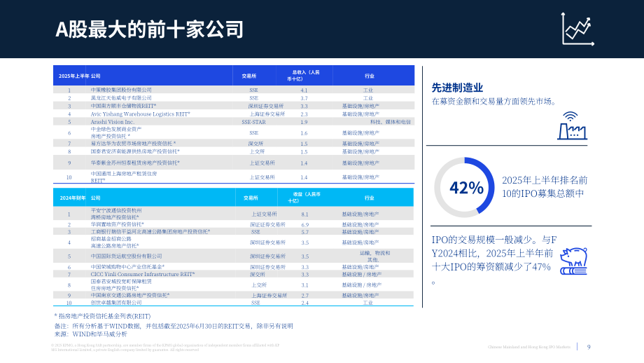644x363 pixels.
Task: Click the text 2025年上半年排名前10的IPO募集总额中
Action: [x=545, y=186]
